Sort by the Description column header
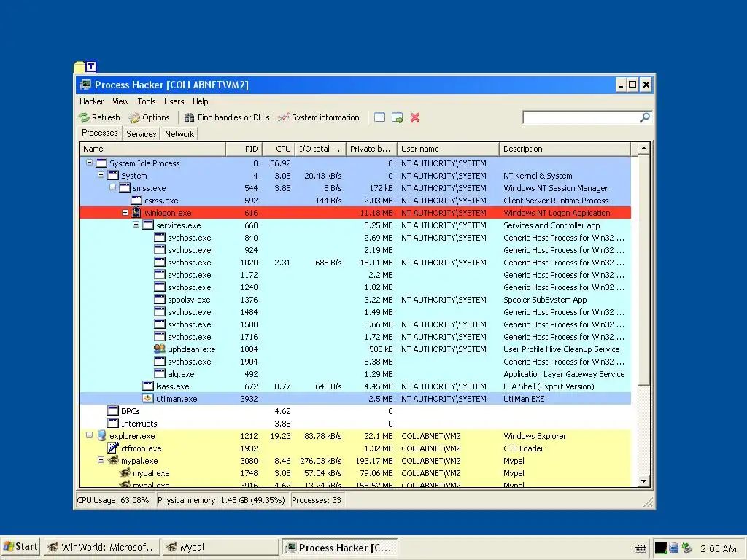The image size is (747, 560). click(x=565, y=149)
